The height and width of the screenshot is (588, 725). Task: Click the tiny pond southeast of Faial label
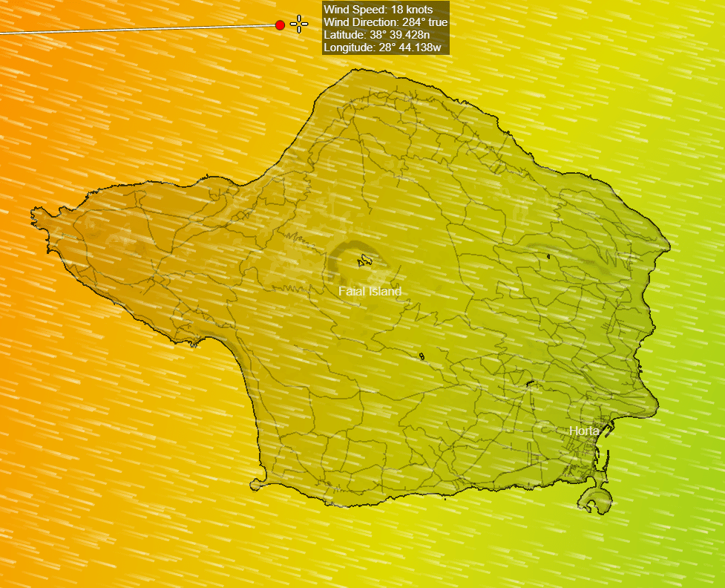pyautogui.click(x=421, y=358)
